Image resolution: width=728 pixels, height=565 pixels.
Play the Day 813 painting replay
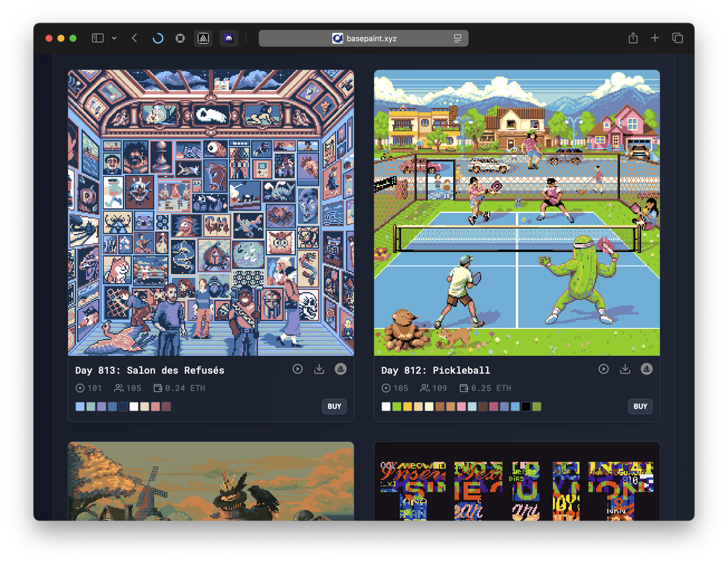[x=297, y=369]
